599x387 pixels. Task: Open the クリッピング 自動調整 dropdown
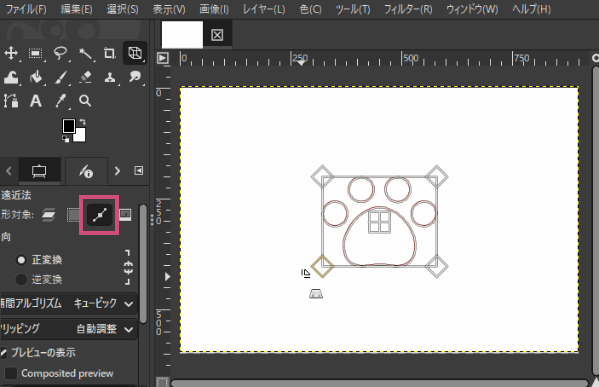pos(68,329)
